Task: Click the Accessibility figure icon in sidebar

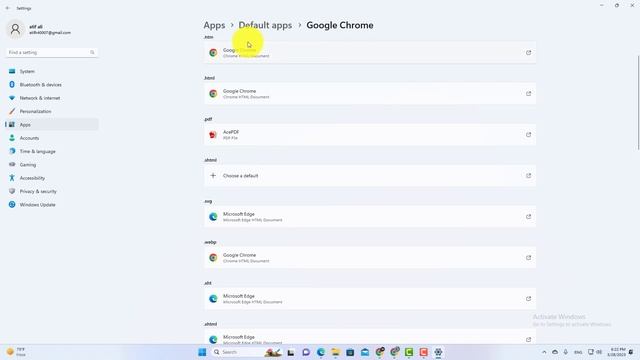Action: (12, 178)
